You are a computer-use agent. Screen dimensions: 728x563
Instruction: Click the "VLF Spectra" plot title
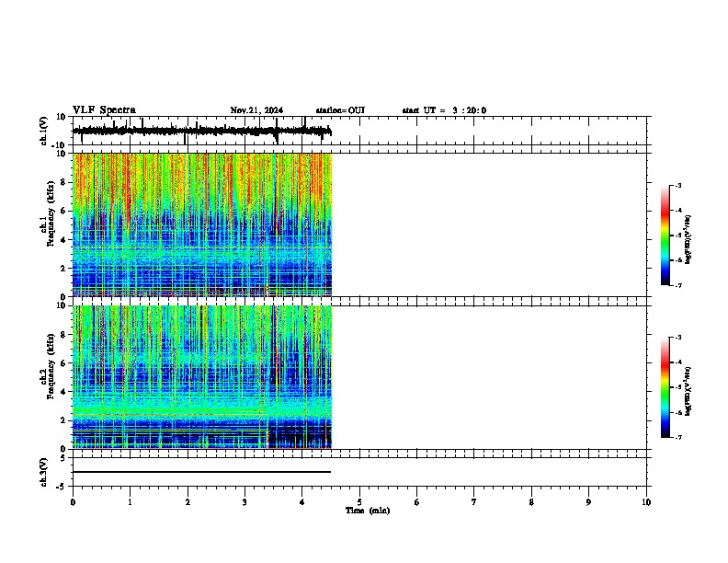pyautogui.click(x=104, y=110)
